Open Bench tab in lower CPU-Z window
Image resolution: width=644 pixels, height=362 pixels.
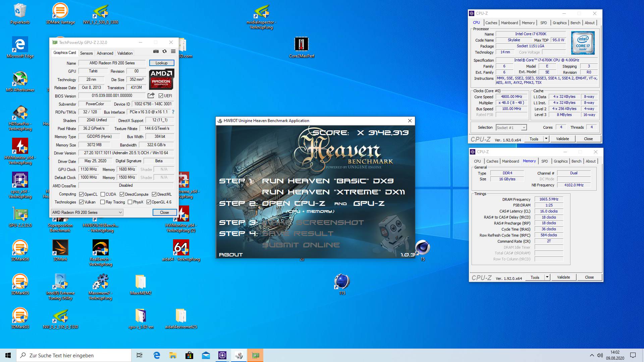pyautogui.click(x=576, y=161)
